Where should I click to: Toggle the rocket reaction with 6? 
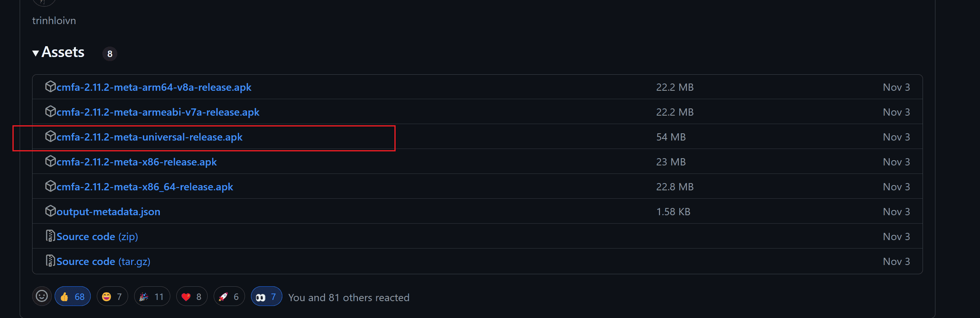tap(229, 296)
